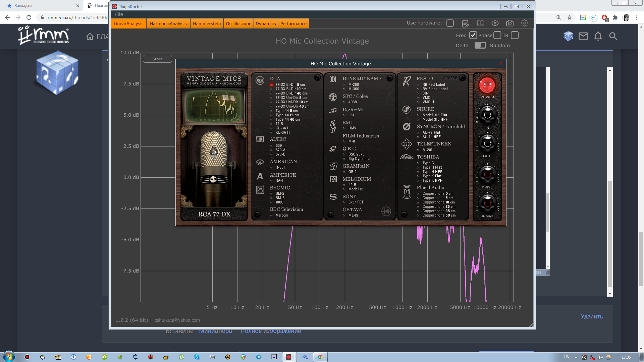Viewport: 644px width, 362px height.
Task: Click the SHURE brand logo icon
Action: click(407, 110)
